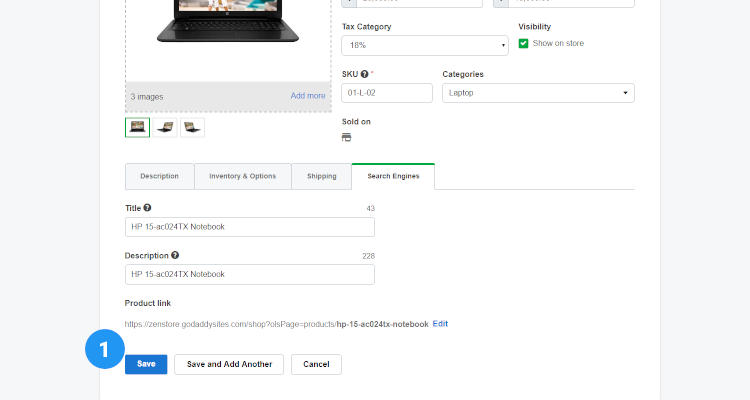Open the Inventory & Options tab
Viewport: 750px width, 400px height.
242,176
